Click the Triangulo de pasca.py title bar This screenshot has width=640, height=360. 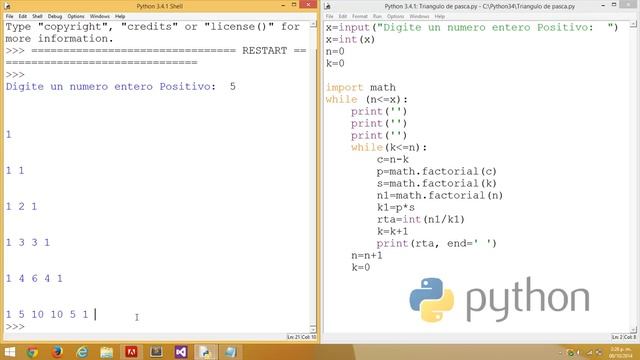[480, 6]
